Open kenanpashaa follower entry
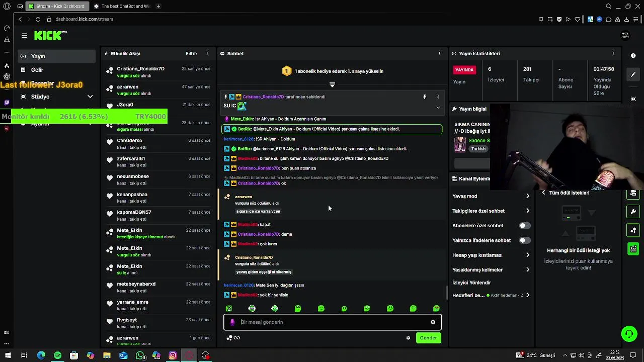The image size is (644, 362). pyautogui.click(x=157, y=198)
